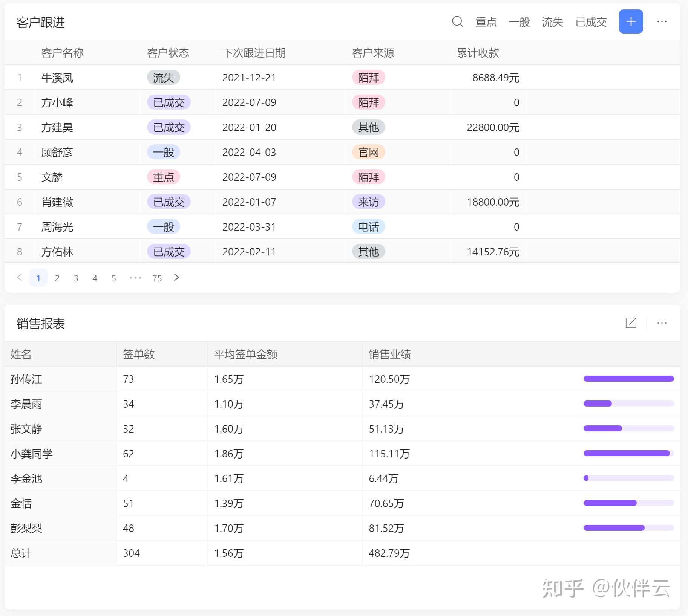Click 官网 source tag for 顾舒彦
Viewport: 688px width, 616px height.
click(369, 152)
